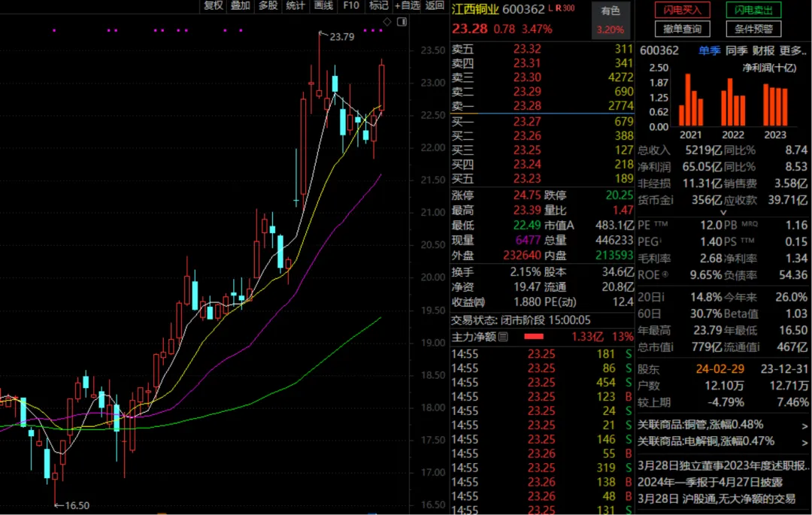
Task: Add stock via +自选 button
Action: [408, 6]
